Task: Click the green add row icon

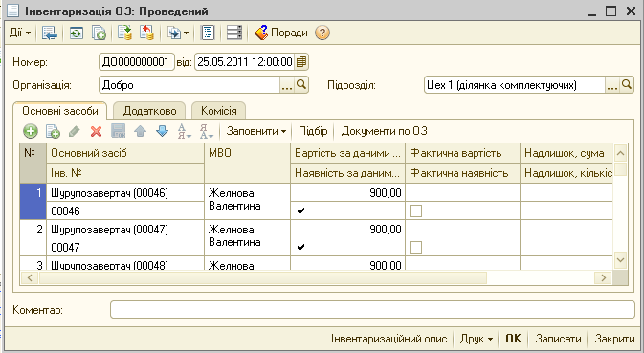Action: click(x=31, y=131)
